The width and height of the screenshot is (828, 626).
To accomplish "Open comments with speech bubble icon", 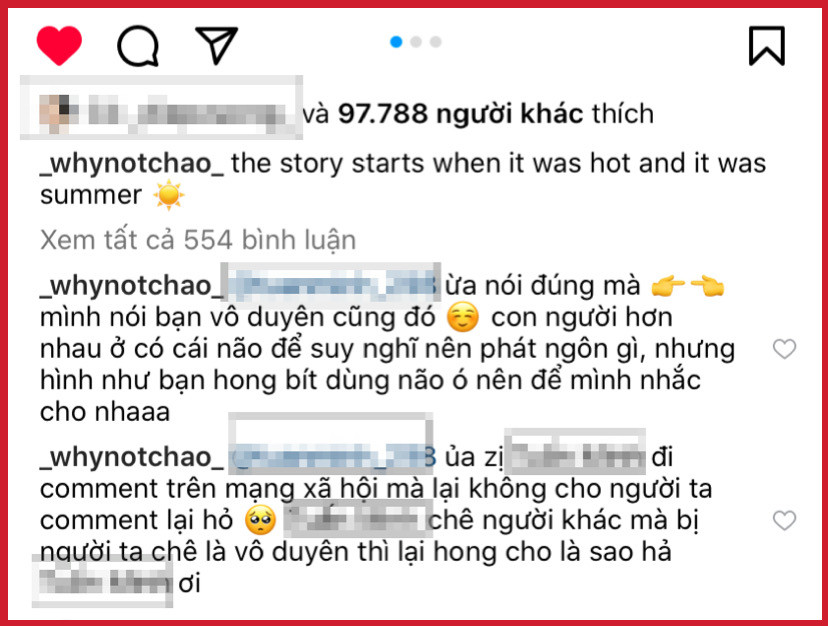I will 138,46.
